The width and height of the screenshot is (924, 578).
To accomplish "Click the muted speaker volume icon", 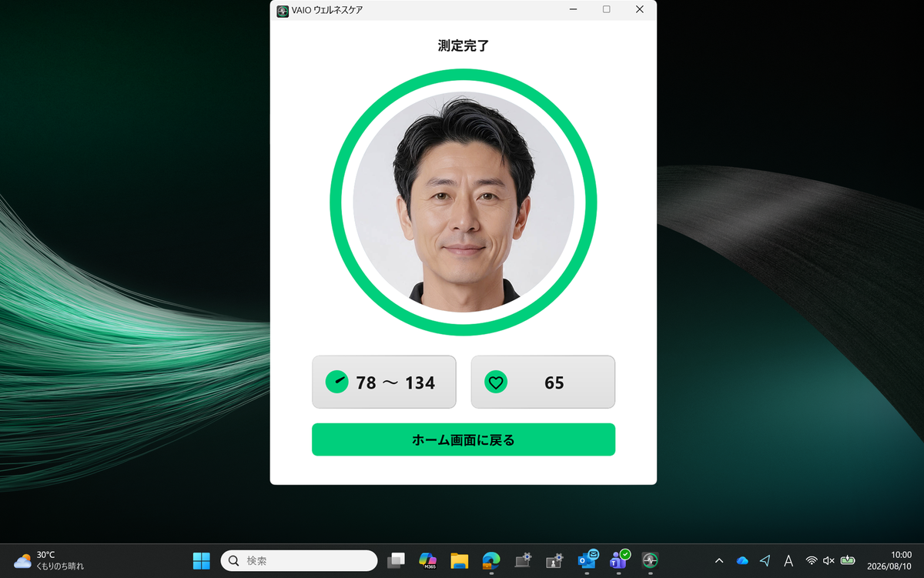I will [829, 560].
